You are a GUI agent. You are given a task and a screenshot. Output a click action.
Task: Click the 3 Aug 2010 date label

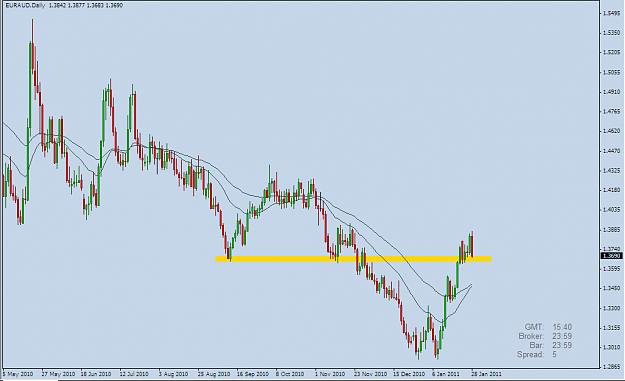(173, 374)
